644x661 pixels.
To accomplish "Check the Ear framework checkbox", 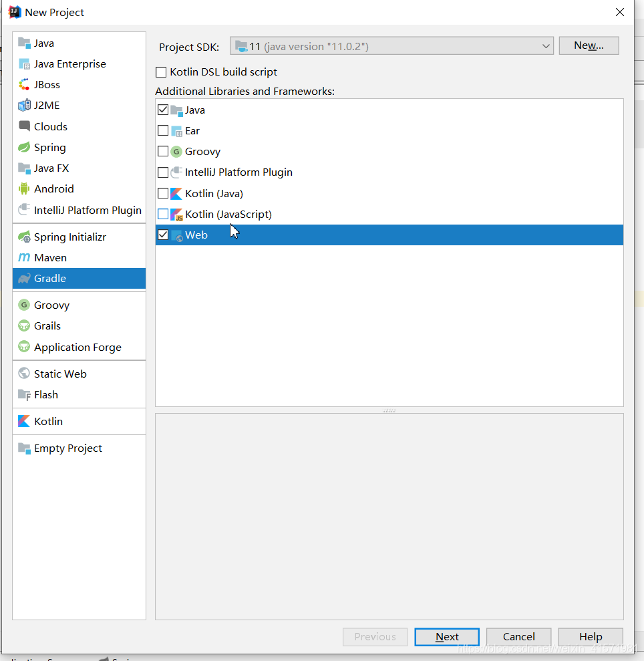I will pyautogui.click(x=163, y=131).
